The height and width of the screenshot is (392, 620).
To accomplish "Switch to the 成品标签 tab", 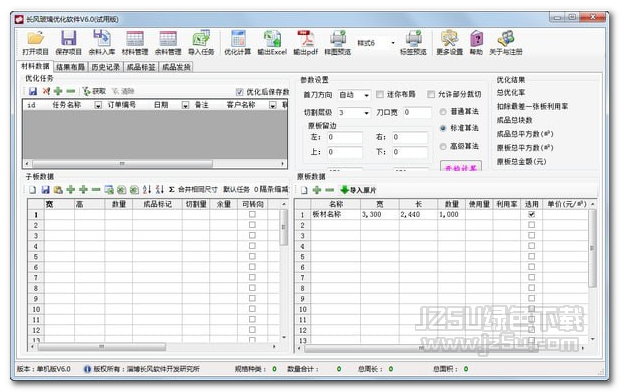I will pyautogui.click(x=141, y=67).
